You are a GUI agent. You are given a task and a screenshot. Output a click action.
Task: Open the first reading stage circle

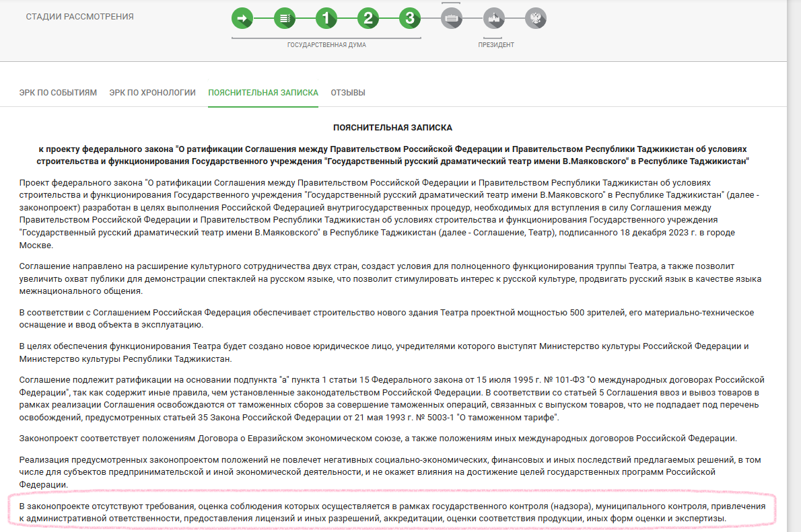tap(326, 18)
